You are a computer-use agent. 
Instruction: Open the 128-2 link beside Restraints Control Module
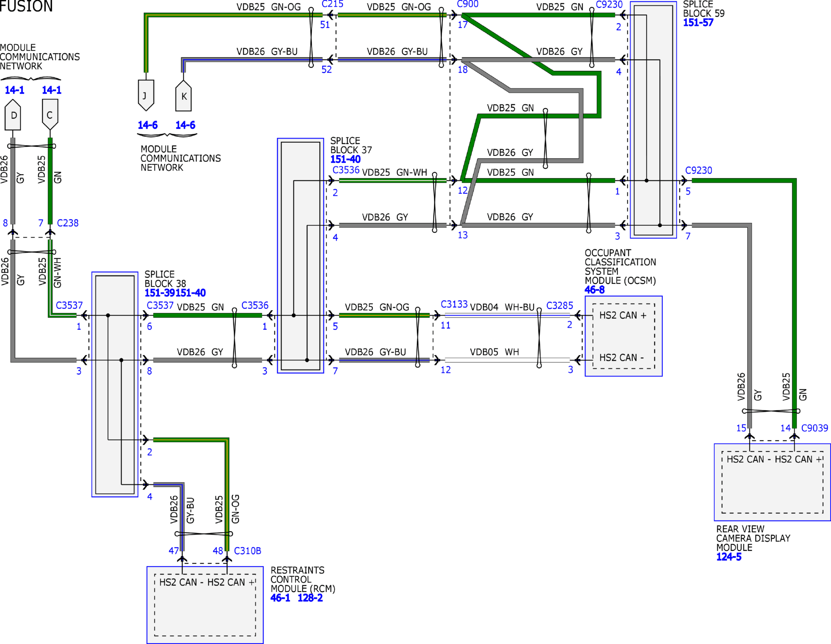pyautogui.click(x=310, y=598)
